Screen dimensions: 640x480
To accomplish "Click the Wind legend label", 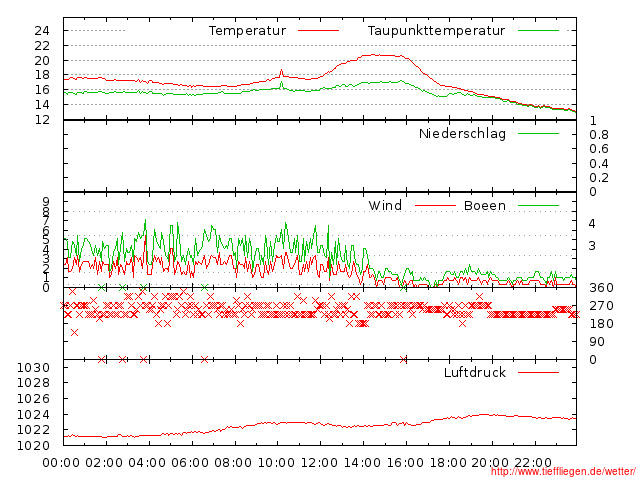I will tap(385, 205).
